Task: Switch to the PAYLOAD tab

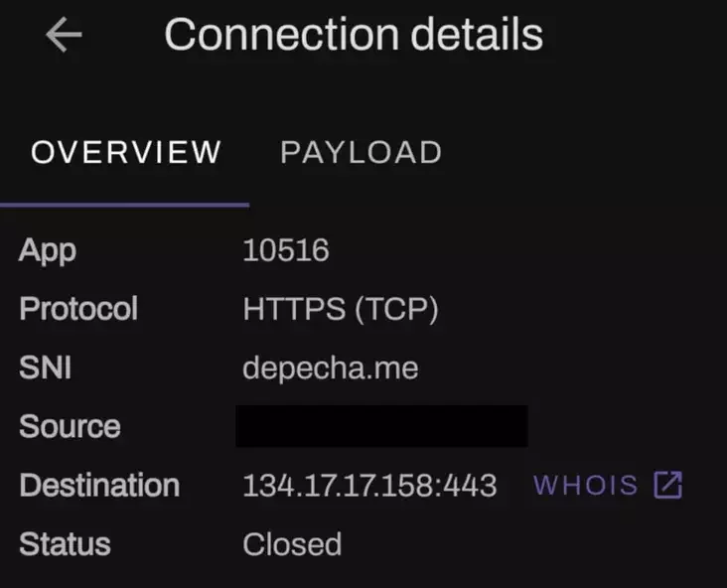Action: coord(361,152)
